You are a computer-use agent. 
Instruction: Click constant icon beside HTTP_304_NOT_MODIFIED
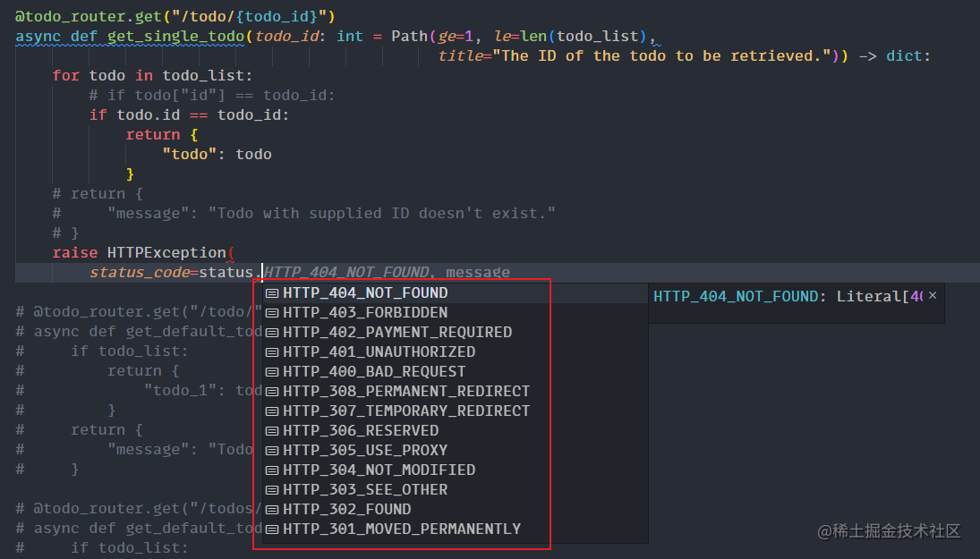click(x=272, y=470)
